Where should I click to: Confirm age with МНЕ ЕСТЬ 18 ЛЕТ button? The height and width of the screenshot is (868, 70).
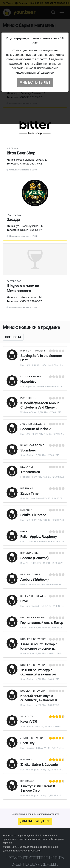point(35,82)
